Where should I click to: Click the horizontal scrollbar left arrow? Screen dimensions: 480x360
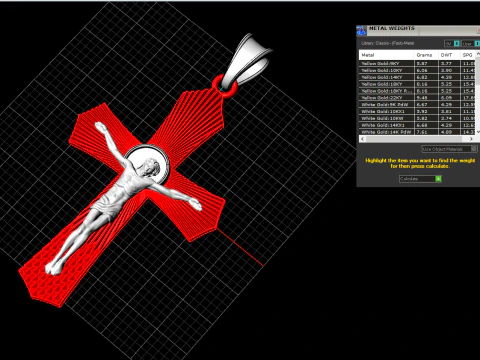[362, 139]
